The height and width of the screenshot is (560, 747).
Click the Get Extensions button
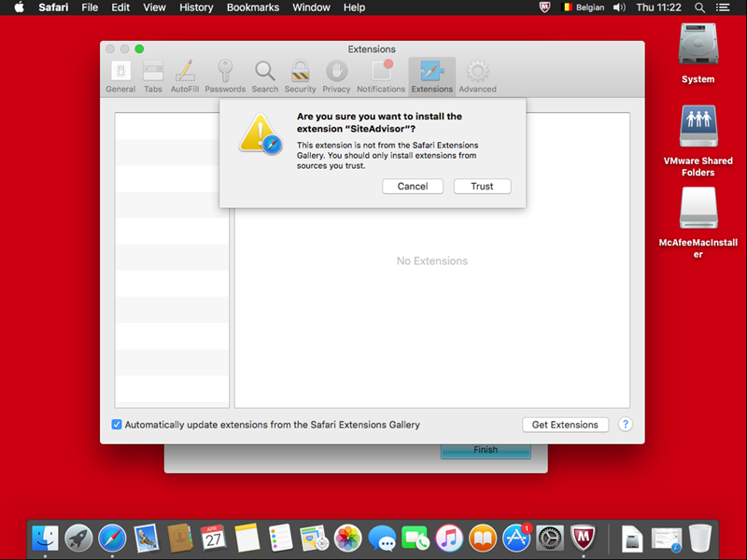(565, 425)
